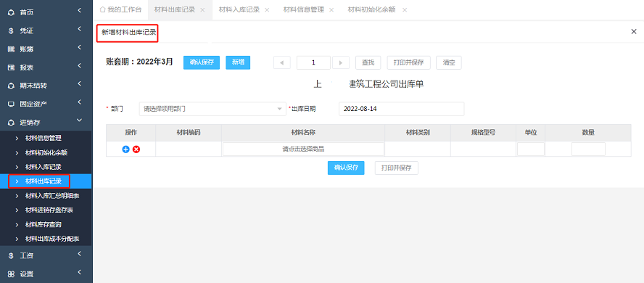Viewport: 644px width, 283px height.
Task: Delete the row with the red X icon
Action: coord(136,149)
